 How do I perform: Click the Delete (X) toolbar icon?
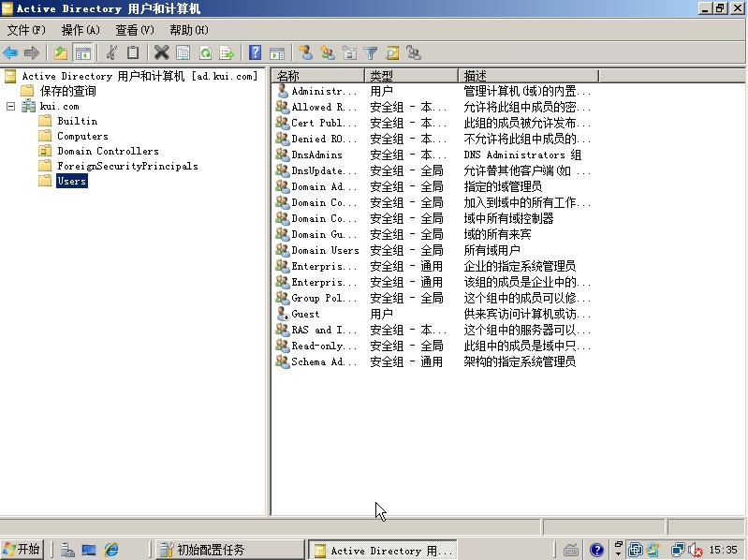(x=161, y=53)
